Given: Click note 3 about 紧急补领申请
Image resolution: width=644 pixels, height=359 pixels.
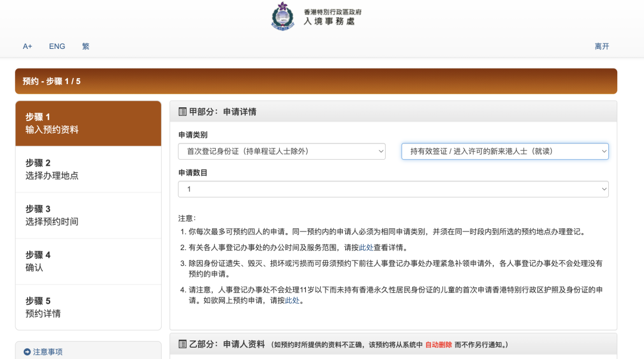Looking at the screenshot, I should pos(395,268).
